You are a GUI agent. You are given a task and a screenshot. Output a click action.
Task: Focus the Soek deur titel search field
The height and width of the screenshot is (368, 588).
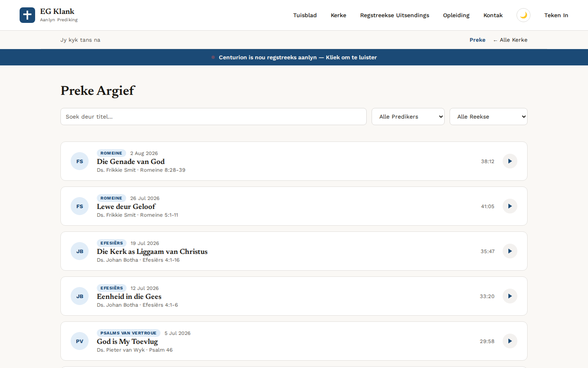pyautogui.click(x=214, y=117)
